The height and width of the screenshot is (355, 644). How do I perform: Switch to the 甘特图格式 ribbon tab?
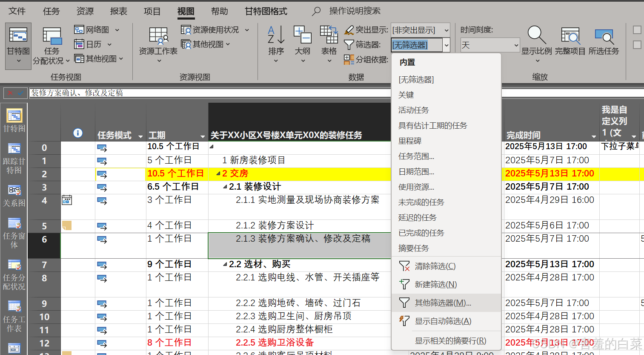click(266, 11)
